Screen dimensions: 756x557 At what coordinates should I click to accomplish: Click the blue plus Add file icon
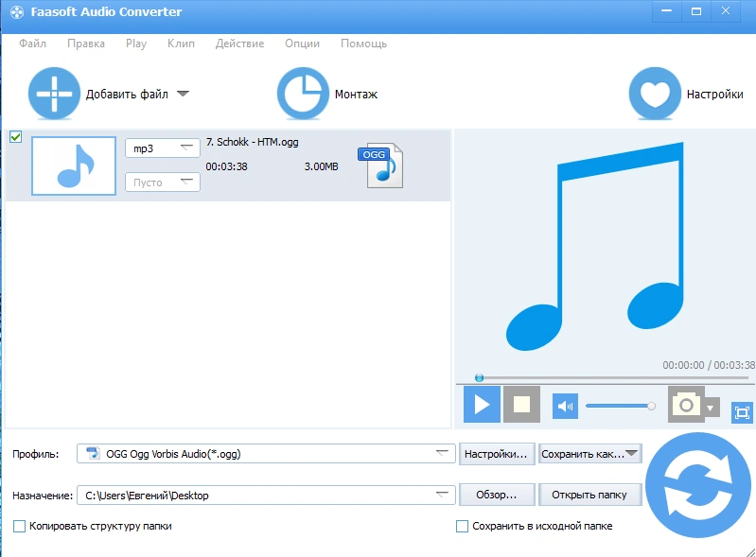54,94
